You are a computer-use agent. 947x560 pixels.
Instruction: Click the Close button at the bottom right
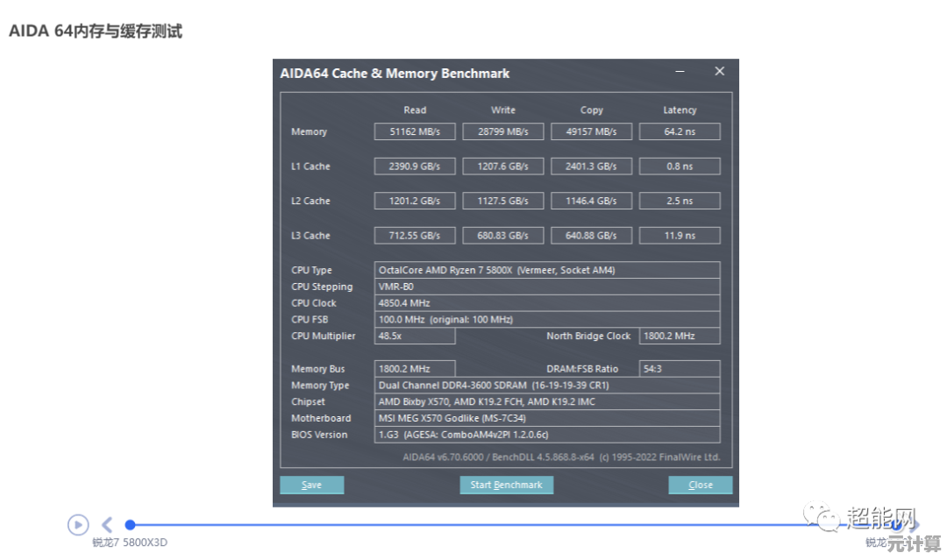coord(700,485)
